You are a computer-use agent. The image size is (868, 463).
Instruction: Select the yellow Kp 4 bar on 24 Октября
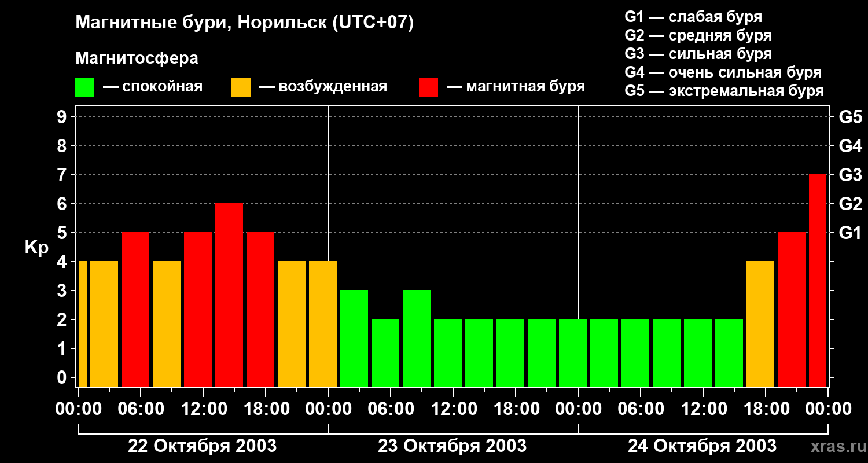coord(760,324)
